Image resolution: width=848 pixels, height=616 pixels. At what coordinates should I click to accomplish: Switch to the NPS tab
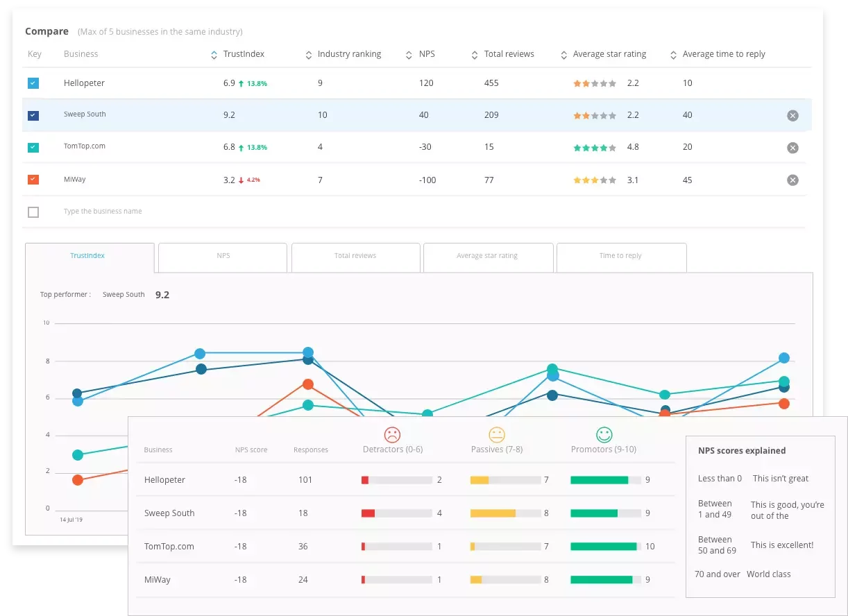tap(222, 257)
